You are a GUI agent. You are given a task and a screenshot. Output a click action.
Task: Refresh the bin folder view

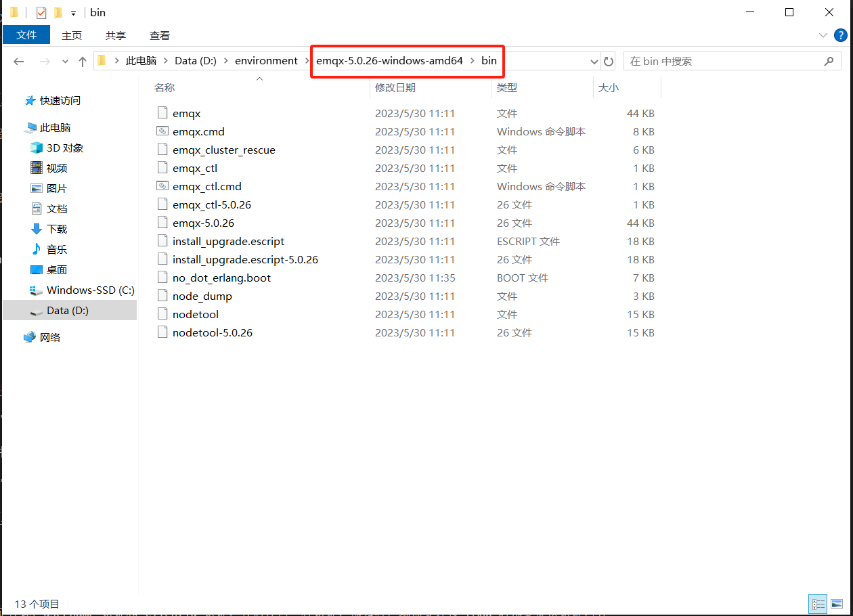click(609, 61)
